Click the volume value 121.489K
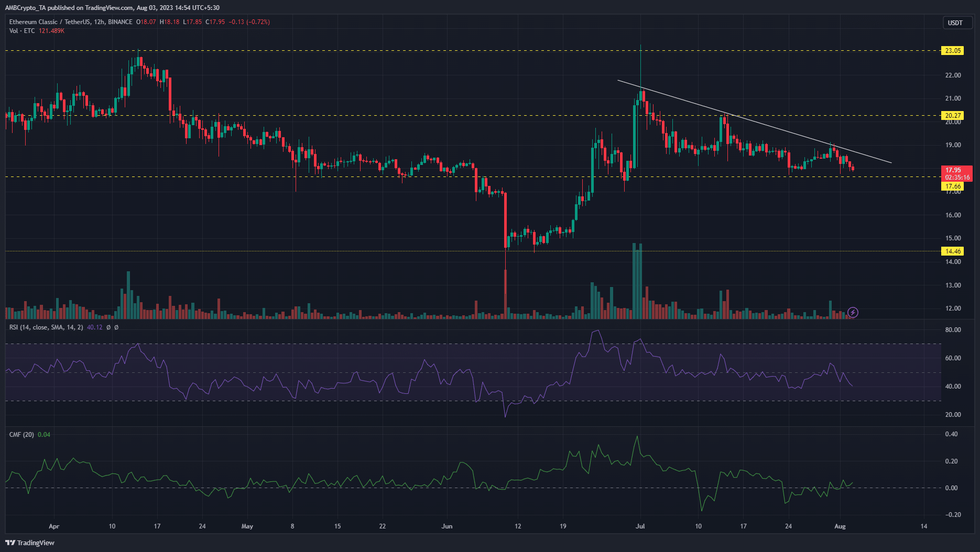Viewport: 980px width, 552px height. coord(51,31)
